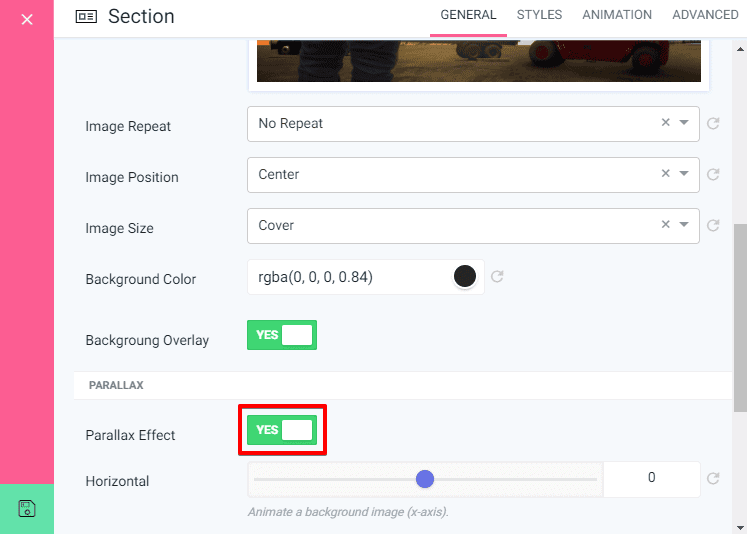
Task: Reset the Image Position setting
Action: [713, 175]
